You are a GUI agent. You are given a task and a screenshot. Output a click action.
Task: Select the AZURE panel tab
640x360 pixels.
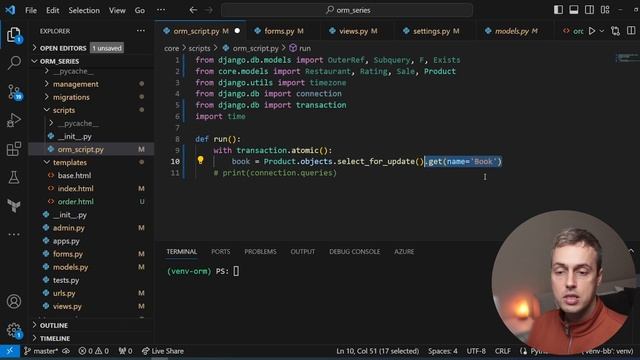tap(404, 252)
